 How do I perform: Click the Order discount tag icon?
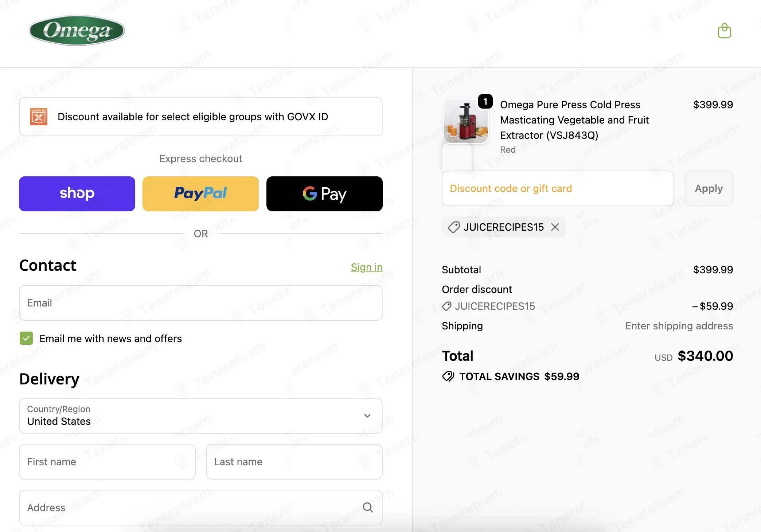(446, 306)
